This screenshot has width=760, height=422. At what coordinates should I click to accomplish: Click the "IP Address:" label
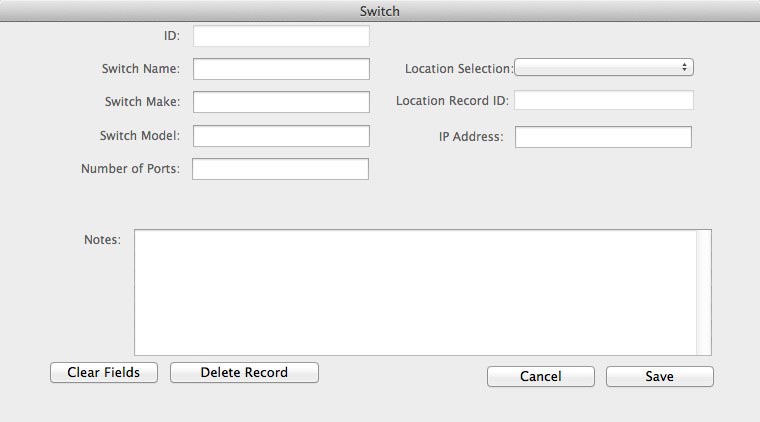point(471,136)
